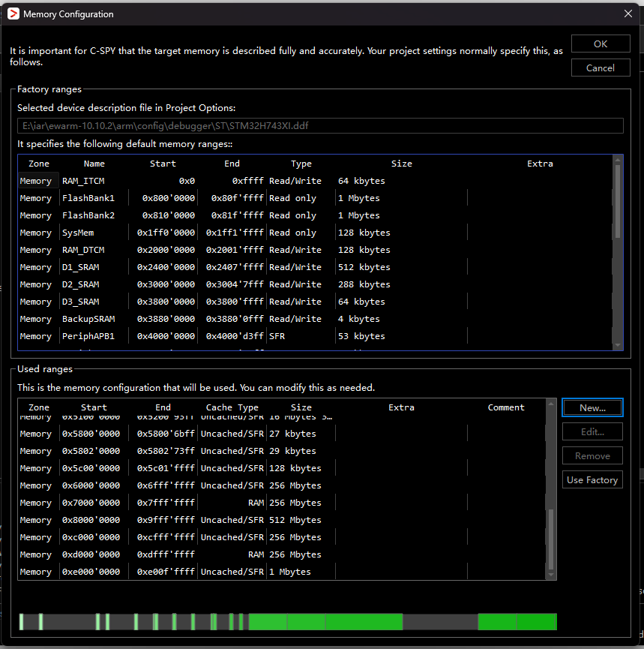This screenshot has width=644, height=649.
Task: Select used range starting at 0x6000'0000
Action: pyautogui.click(x=282, y=485)
